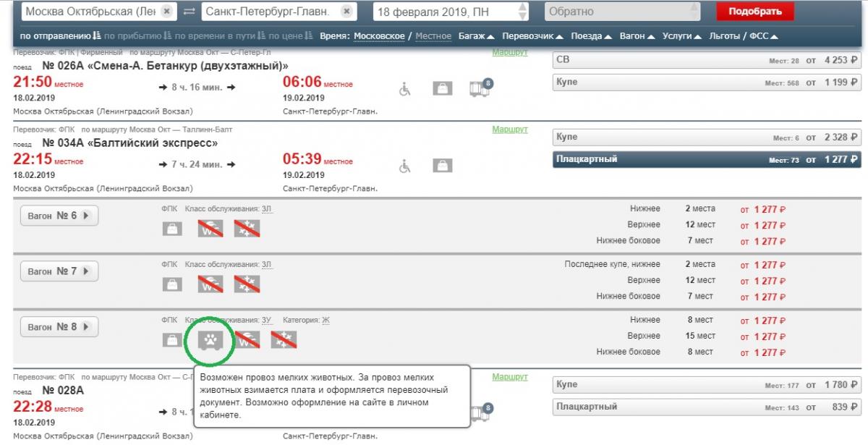Click the Обратно return date field
This screenshot has width=868, height=445.
pos(622,12)
